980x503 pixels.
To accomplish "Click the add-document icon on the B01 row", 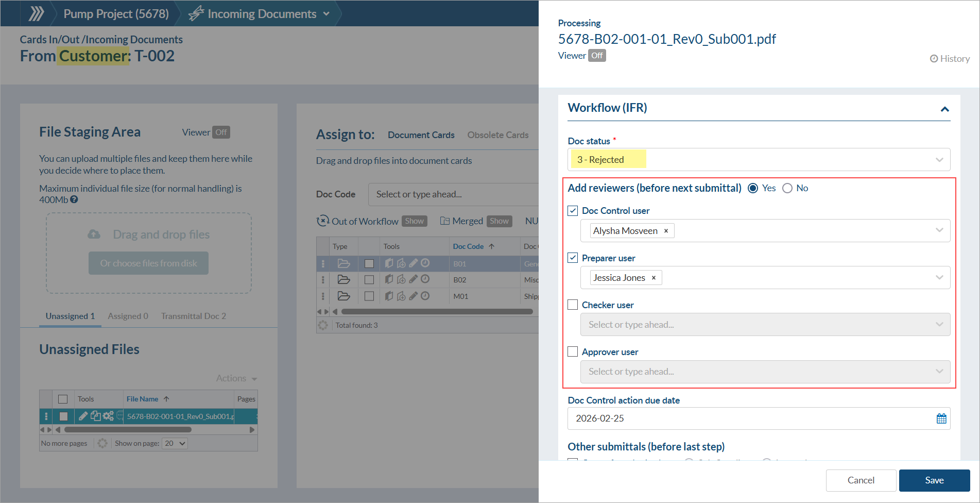I will pyautogui.click(x=402, y=263).
